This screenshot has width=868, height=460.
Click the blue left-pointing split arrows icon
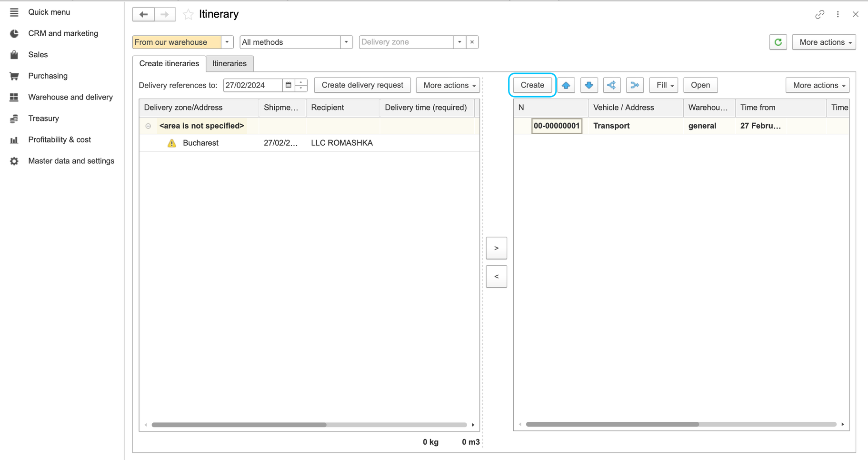(x=612, y=85)
